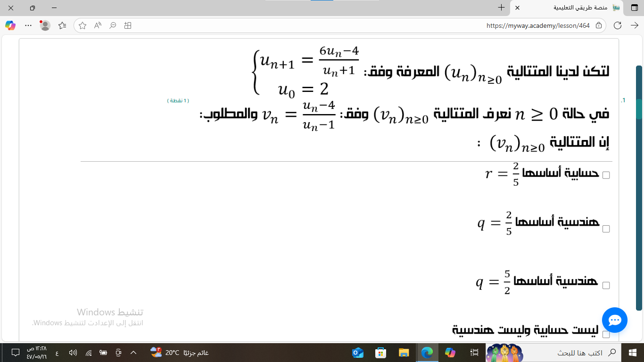
Task: Refresh the page using the reload icon
Action: pyautogui.click(x=618, y=25)
